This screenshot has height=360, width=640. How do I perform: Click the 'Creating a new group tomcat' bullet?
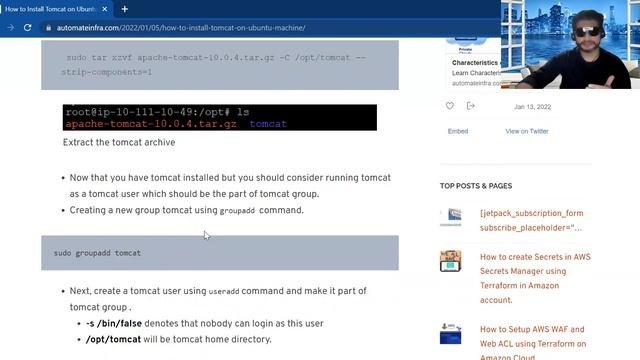coord(187,210)
